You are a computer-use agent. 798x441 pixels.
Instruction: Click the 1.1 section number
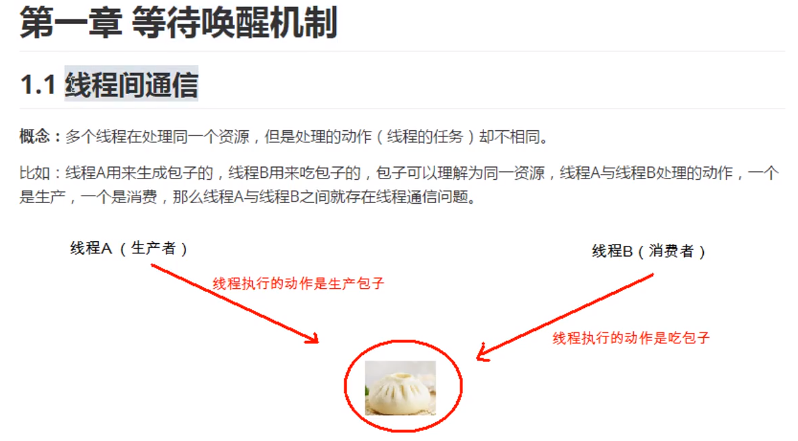(38, 84)
